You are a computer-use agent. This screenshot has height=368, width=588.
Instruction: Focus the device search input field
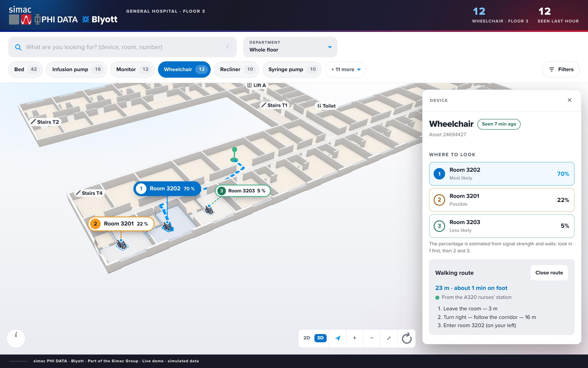click(122, 47)
